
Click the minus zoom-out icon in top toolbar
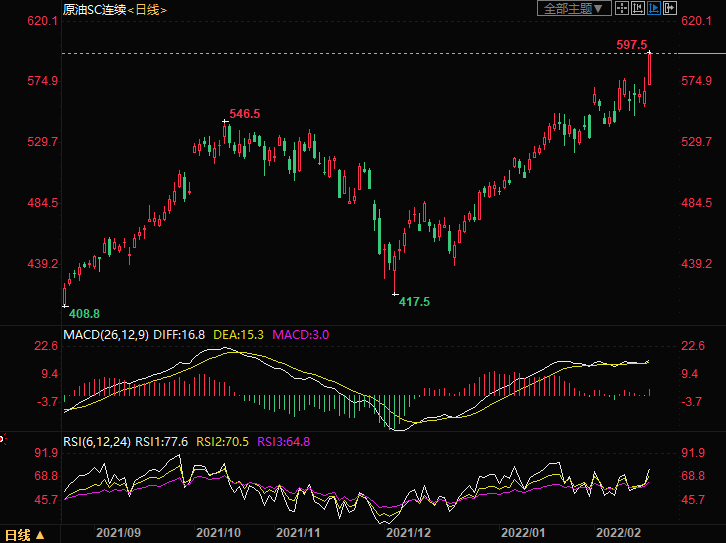tap(638, 9)
